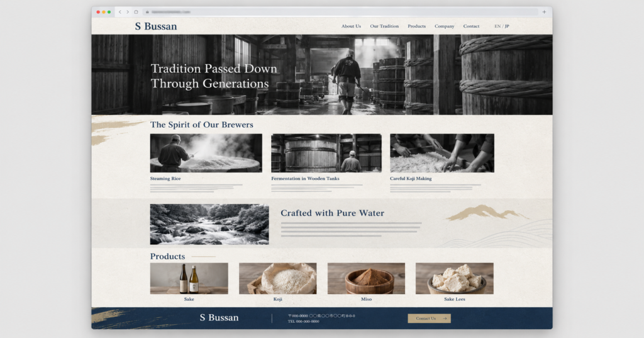The image size is (644, 338).
Task: Switch language to EN
Action: (x=497, y=26)
